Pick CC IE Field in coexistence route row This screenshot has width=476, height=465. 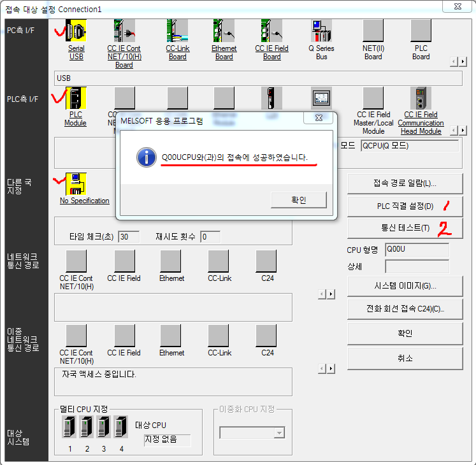point(124,336)
